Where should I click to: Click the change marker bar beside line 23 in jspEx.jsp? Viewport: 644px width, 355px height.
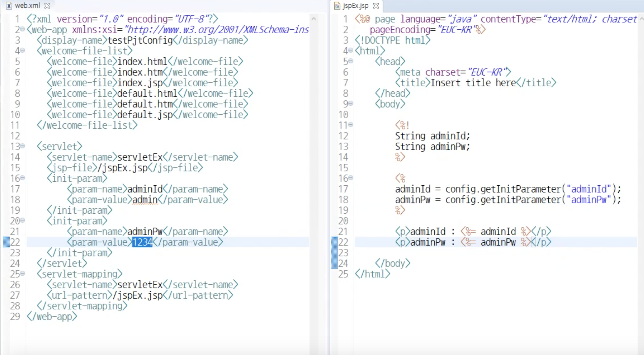click(335, 253)
